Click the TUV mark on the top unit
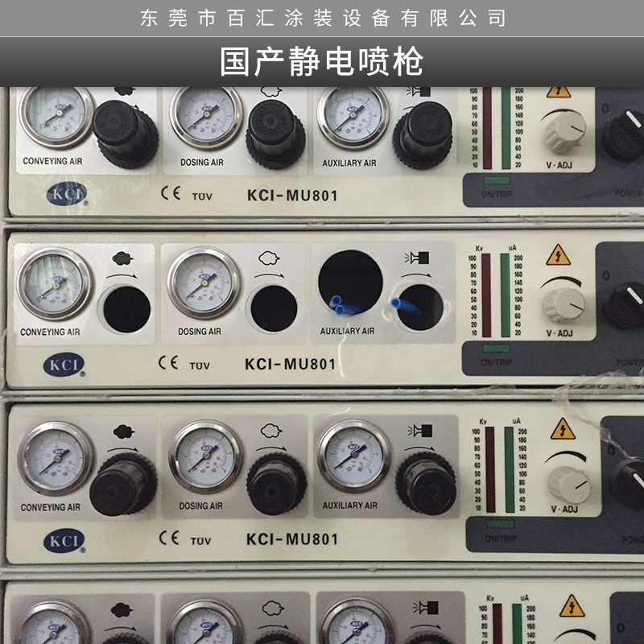 tap(202, 196)
